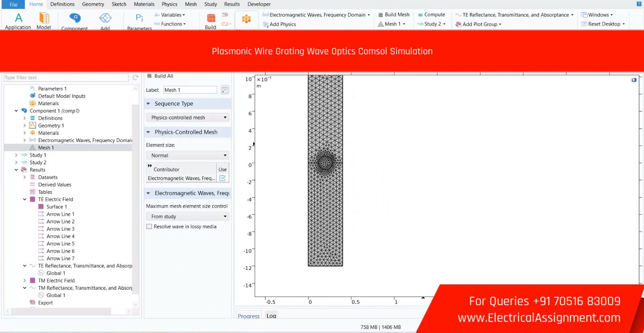This screenshot has width=644, height=333.
Task: Collapse the TE Electric Field node
Action: click(25, 199)
